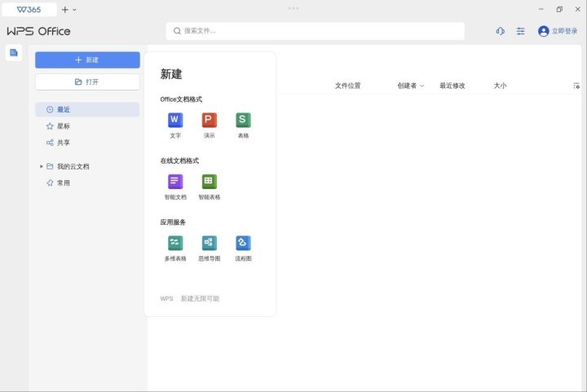
Task: Click the three-dot handle in the title bar
Action: (x=293, y=8)
